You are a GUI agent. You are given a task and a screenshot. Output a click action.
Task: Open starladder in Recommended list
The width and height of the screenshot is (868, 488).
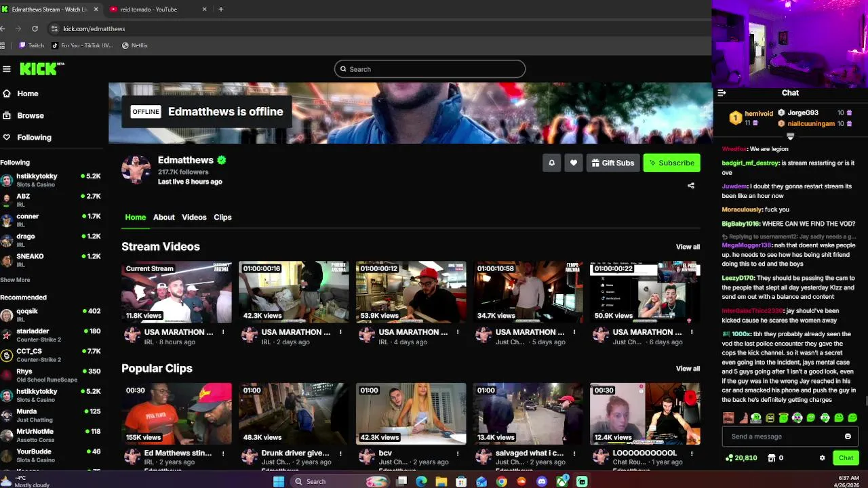coord(51,335)
